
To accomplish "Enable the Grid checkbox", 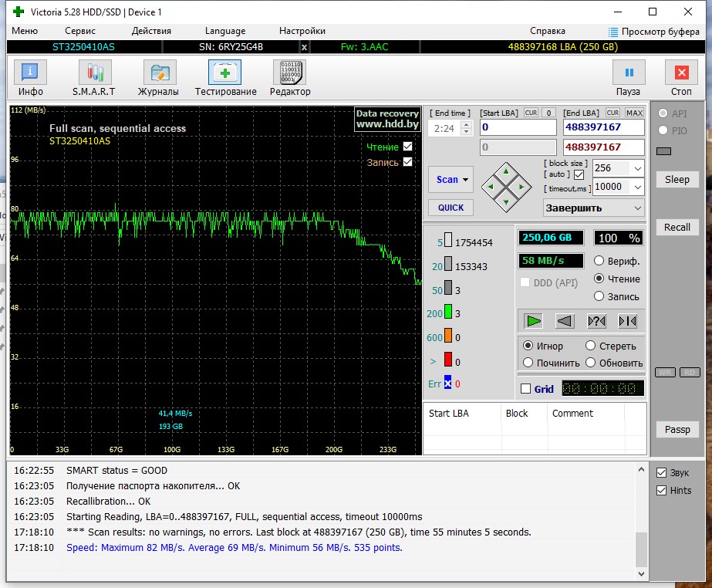I will tap(526, 389).
